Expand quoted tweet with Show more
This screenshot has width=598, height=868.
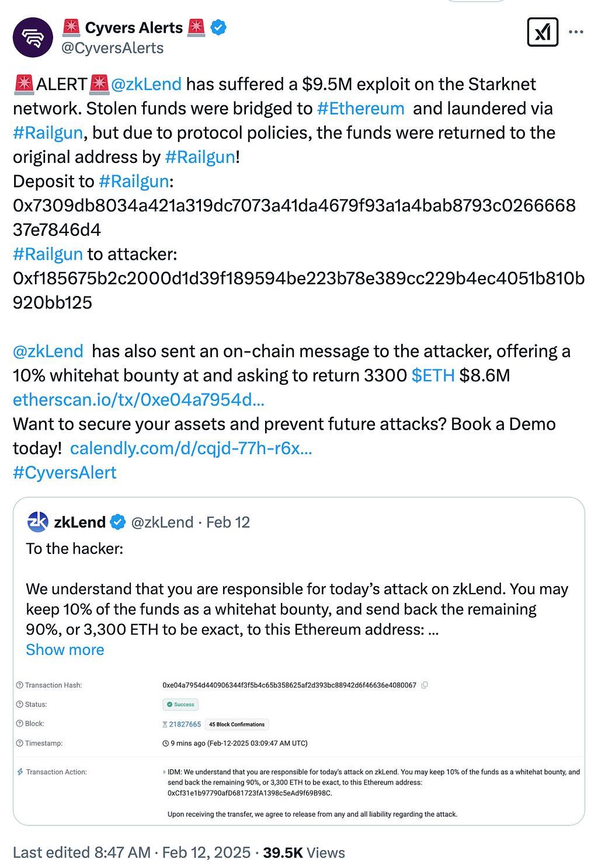click(x=65, y=650)
